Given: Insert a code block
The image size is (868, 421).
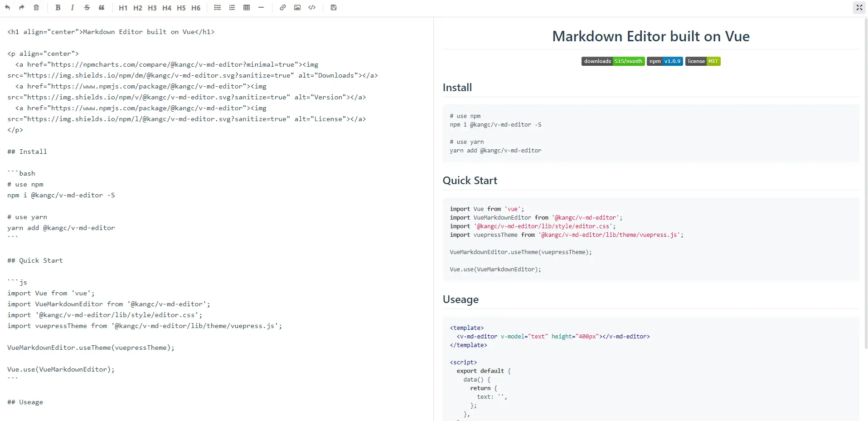Looking at the screenshot, I should [312, 8].
